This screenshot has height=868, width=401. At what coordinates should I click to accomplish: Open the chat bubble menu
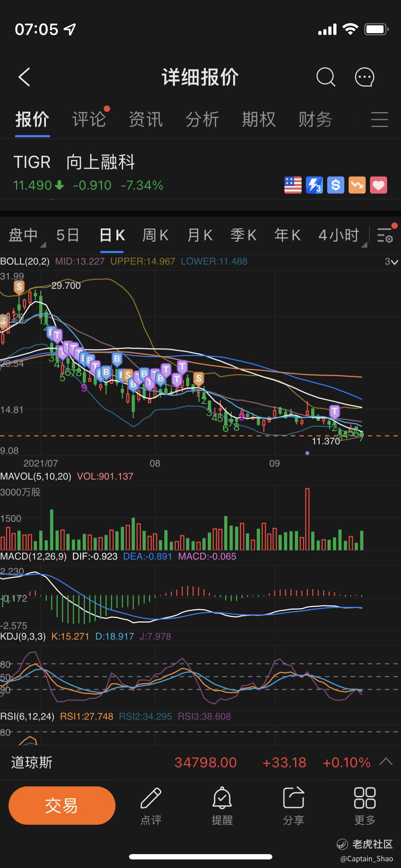click(x=364, y=77)
